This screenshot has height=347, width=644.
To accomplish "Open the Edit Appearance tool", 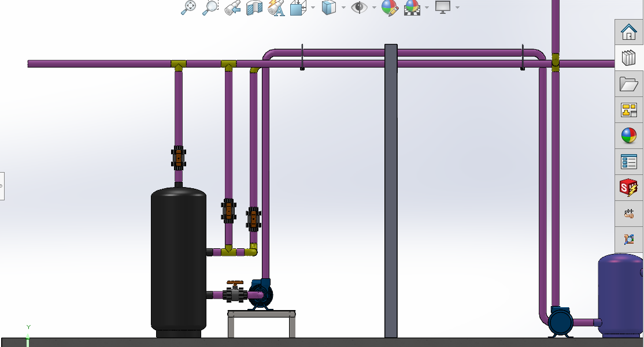I will [390, 8].
